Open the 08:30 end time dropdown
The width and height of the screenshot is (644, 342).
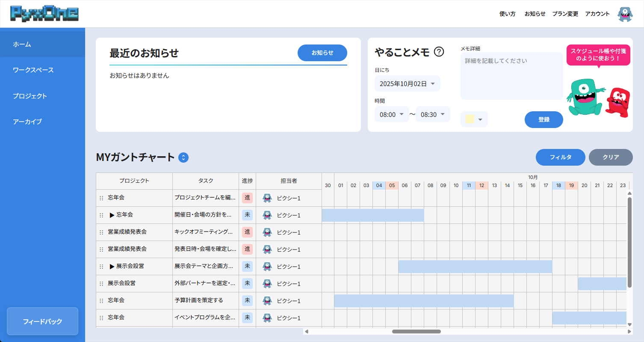(433, 114)
